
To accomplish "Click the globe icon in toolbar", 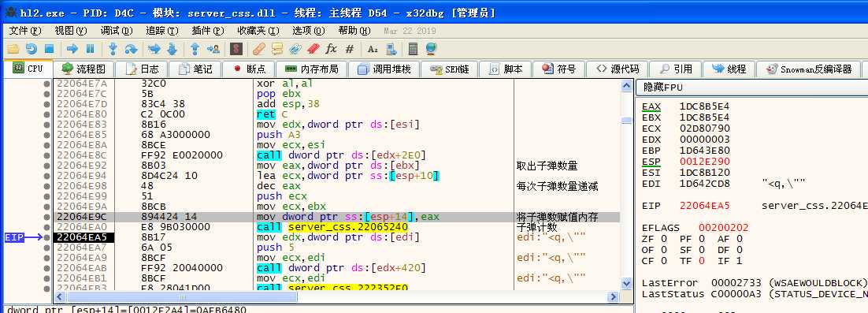I will tap(431, 49).
